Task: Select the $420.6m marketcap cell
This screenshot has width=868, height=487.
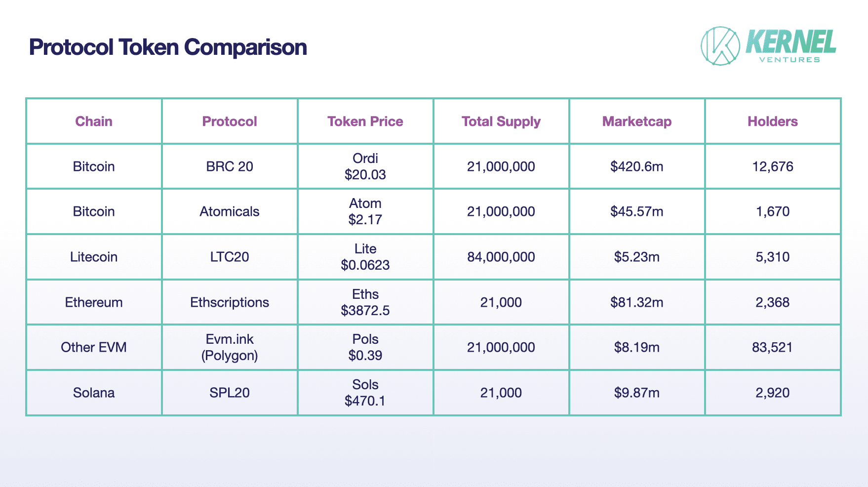Action: 637,166
